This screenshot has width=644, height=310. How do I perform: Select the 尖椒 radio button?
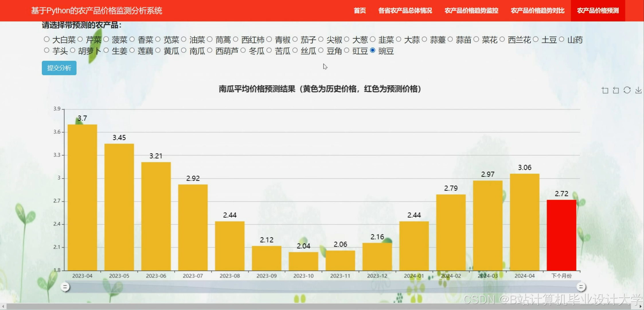point(321,39)
